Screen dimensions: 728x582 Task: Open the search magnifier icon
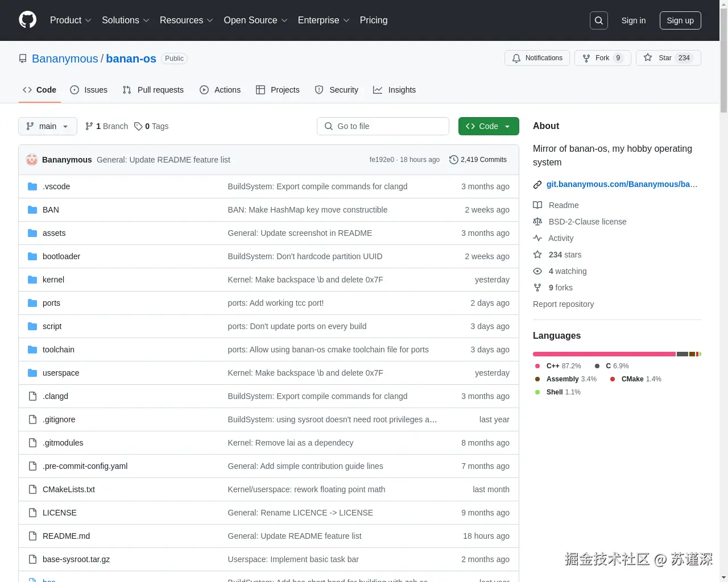598,20
